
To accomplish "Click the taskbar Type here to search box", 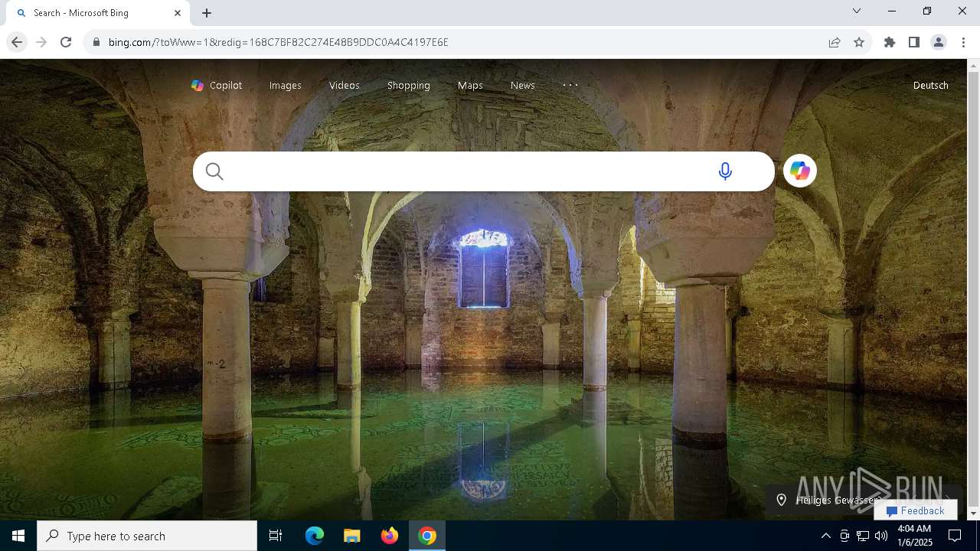I will click(147, 536).
